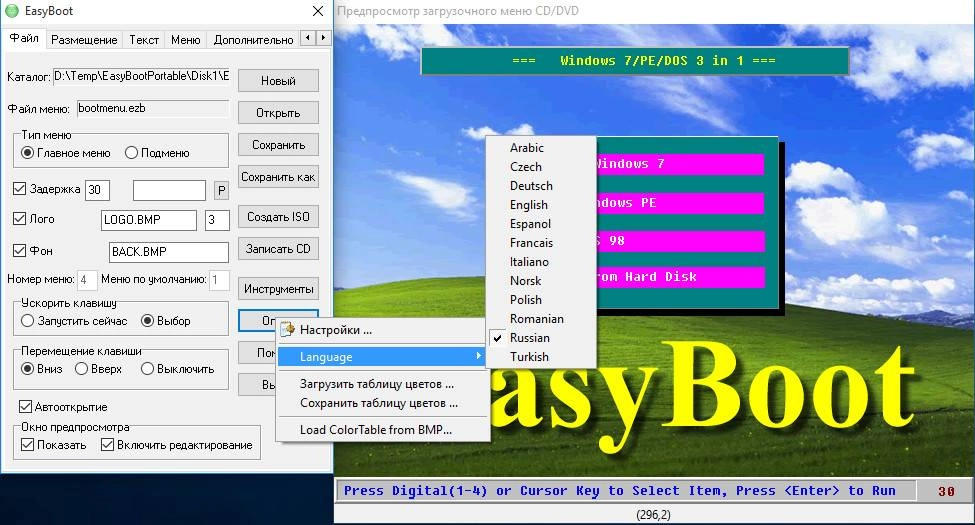The width and height of the screenshot is (975, 525).
Task: Select the Выключить radio button
Action: pyautogui.click(x=178, y=369)
